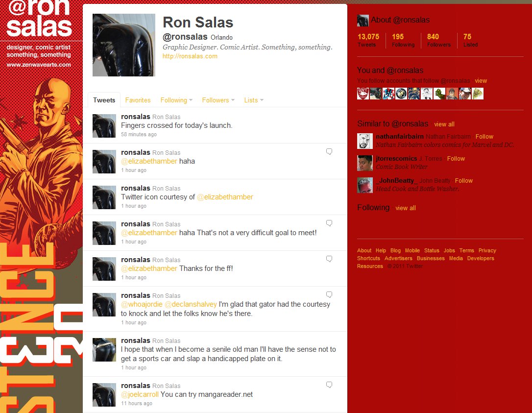Click the 'Orlando' location text
Viewport: 532px width, 413px height.
click(221, 37)
